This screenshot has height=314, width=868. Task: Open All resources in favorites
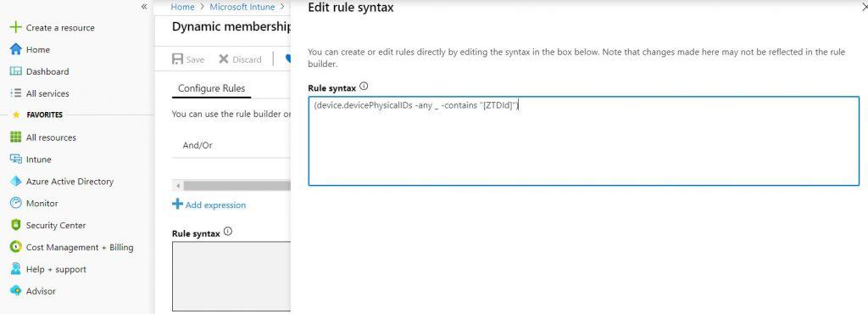[51, 137]
